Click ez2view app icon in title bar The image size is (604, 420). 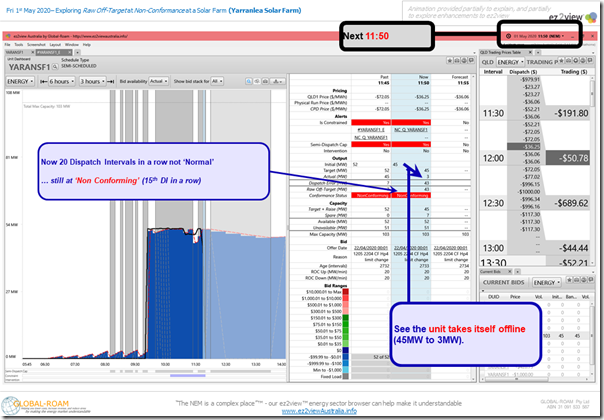pyautogui.click(x=8, y=36)
